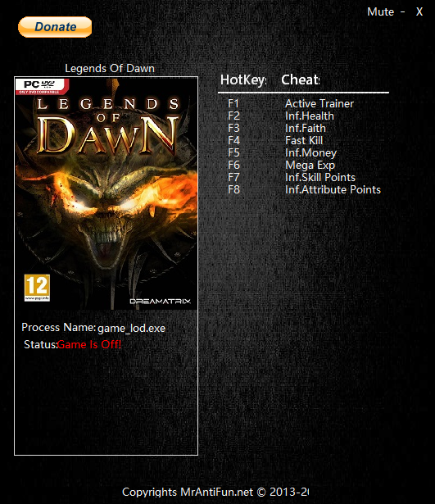Minimize the trainer window with the dash
The width and height of the screenshot is (435, 504).
(402, 12)
